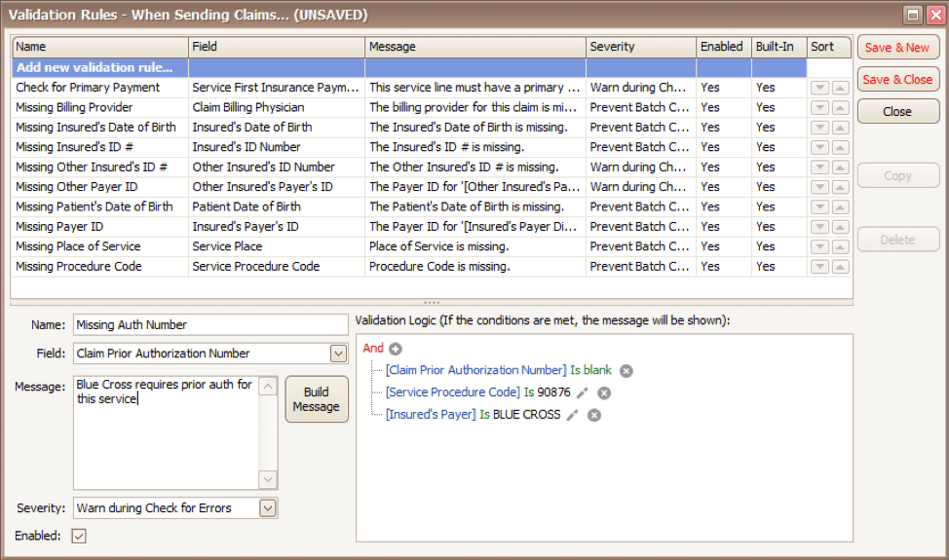The height and width of the screenshot is (560, 949).
Task: Select the Add new validation rule row
Action: 409,68
